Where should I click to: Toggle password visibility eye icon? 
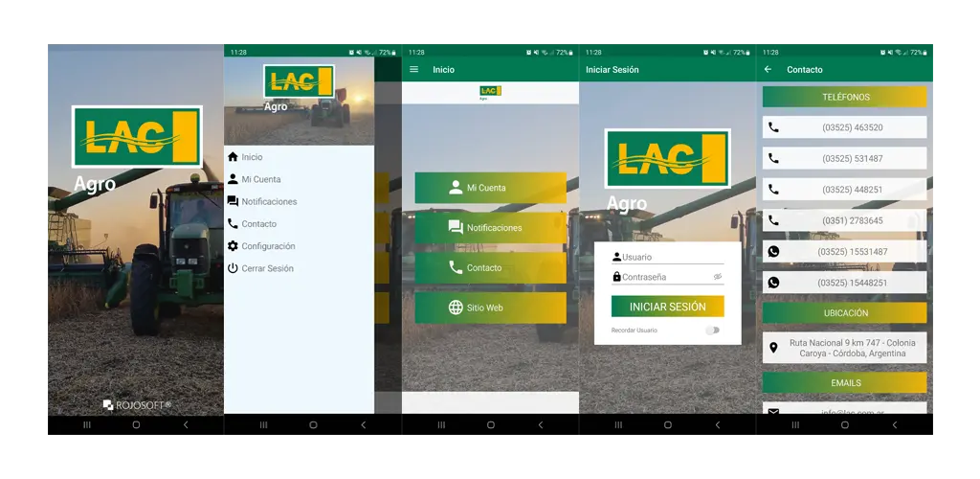click(718, 277)
